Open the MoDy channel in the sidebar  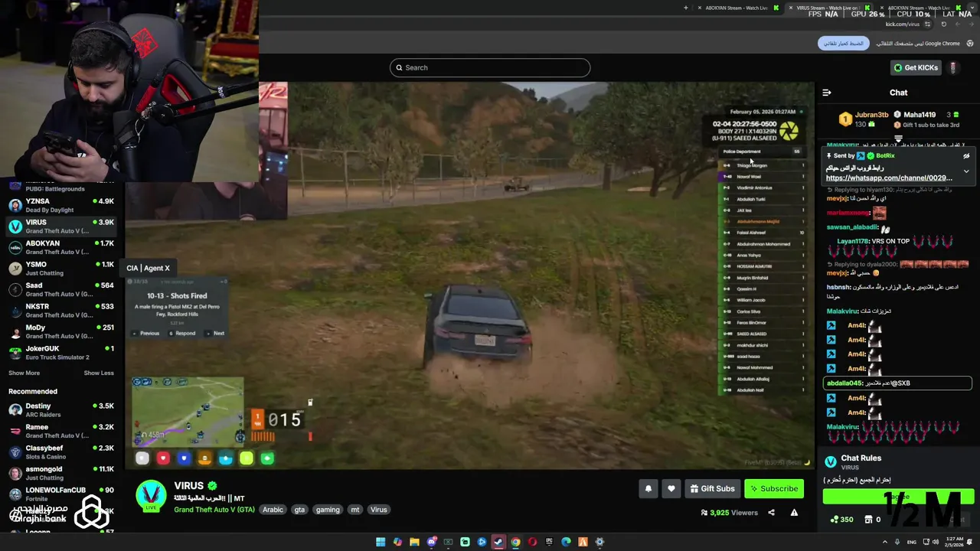[61, 331]
